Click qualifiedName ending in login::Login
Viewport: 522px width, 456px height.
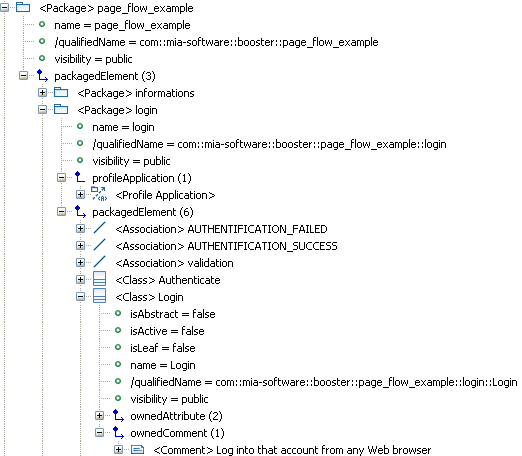324,382
